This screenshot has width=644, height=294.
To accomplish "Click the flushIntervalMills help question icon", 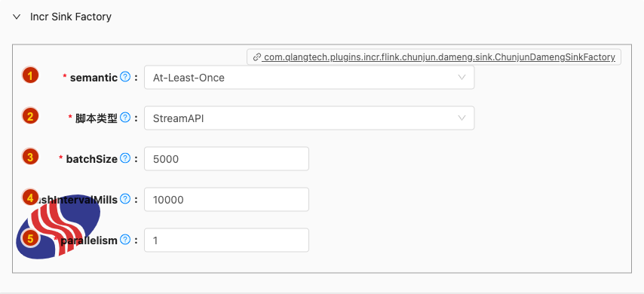I will tap(125, 199).
